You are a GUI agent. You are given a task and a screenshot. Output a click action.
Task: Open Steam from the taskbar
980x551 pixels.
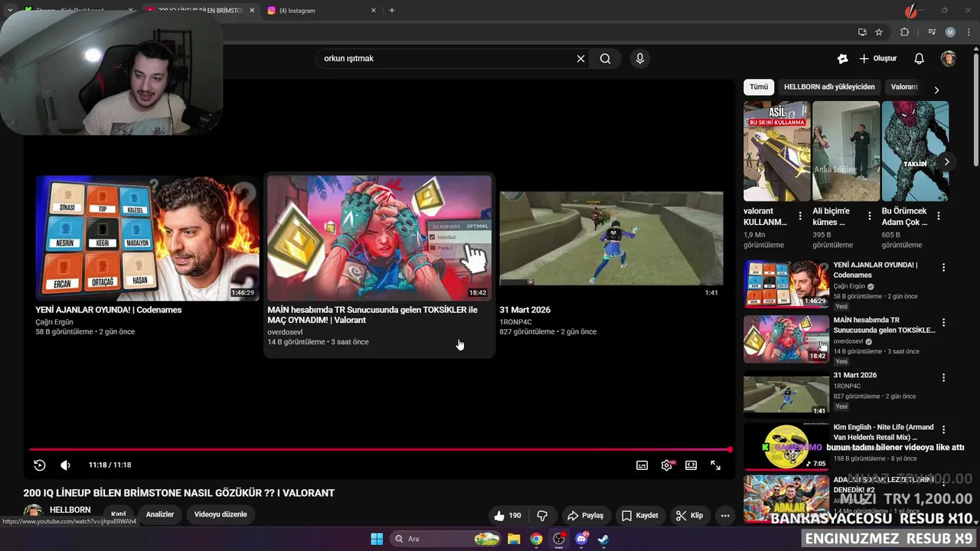(604, 539)
